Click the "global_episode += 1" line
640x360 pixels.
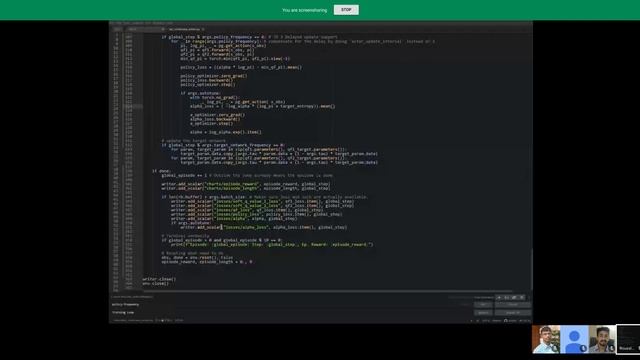coord(247,176)
